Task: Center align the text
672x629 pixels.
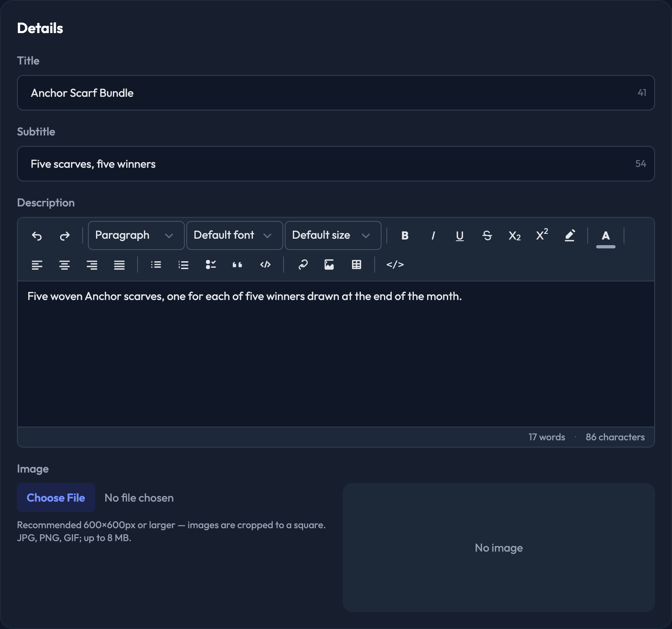Action: 65,265
